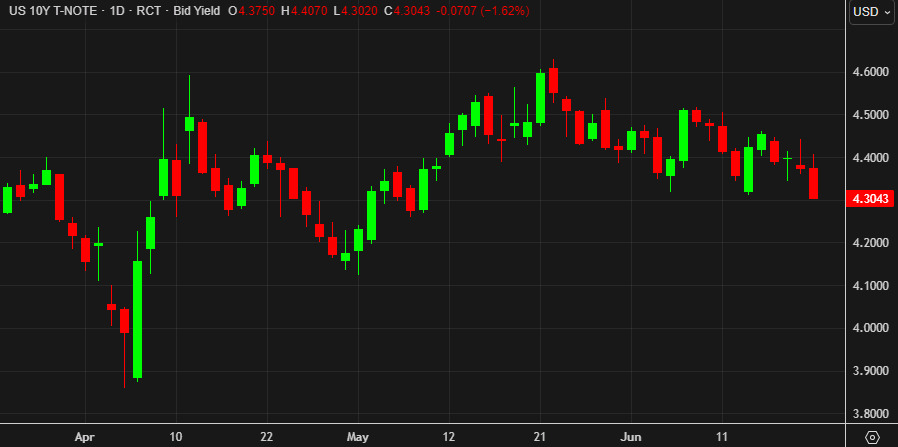Click the last red candle at chart's right
This screenshot has height=447, width=898.
pyautogui.click(x=813, y=183)
